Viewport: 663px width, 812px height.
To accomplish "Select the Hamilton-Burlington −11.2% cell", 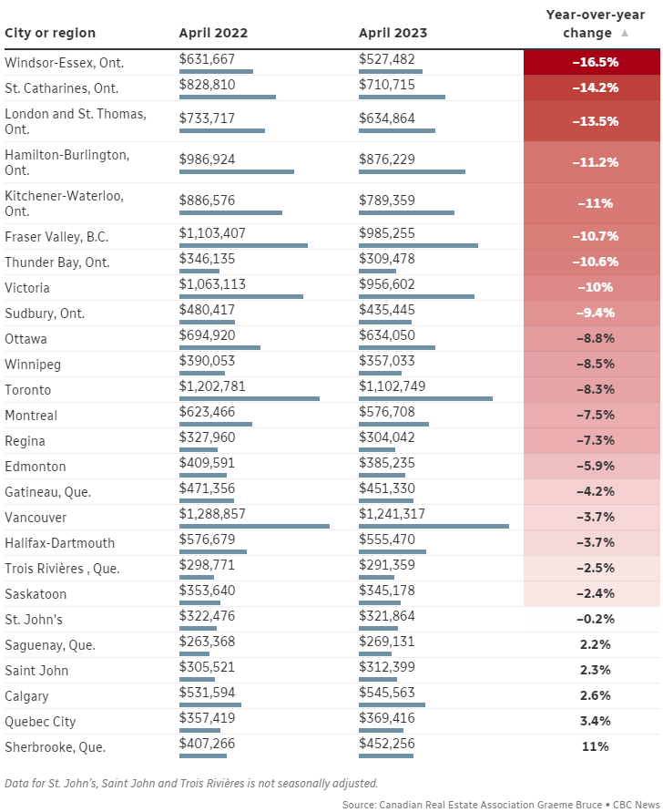I will click(x=592, y=162).
